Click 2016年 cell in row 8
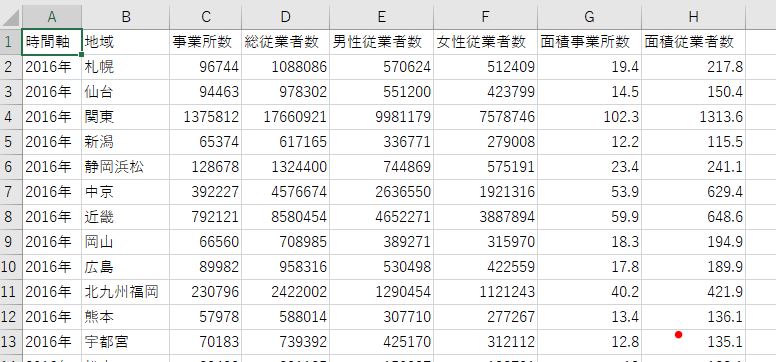Screen dimensions: 776x362 pos(52,217)
